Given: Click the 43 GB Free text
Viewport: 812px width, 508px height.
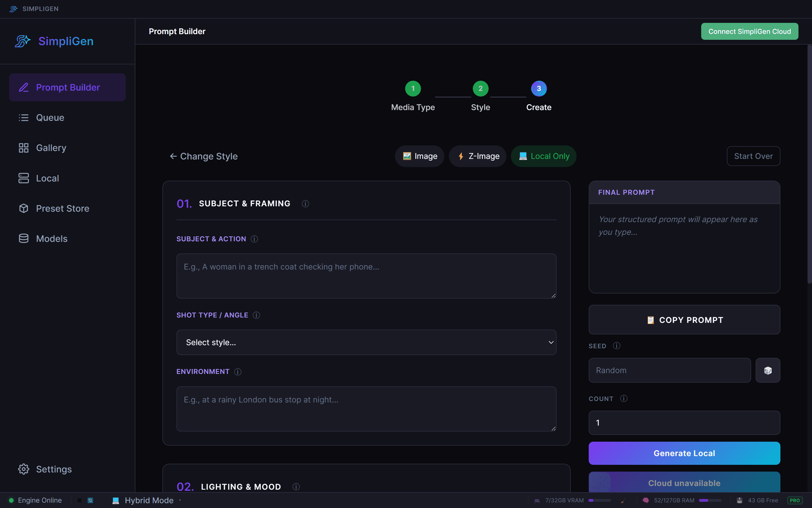Looking at the screenshot, I should tap(763, 501).
